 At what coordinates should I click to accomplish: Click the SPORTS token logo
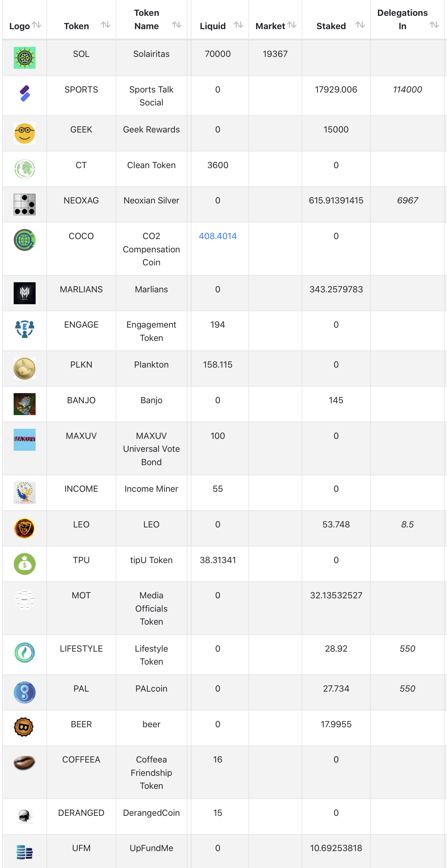(24, 94)
